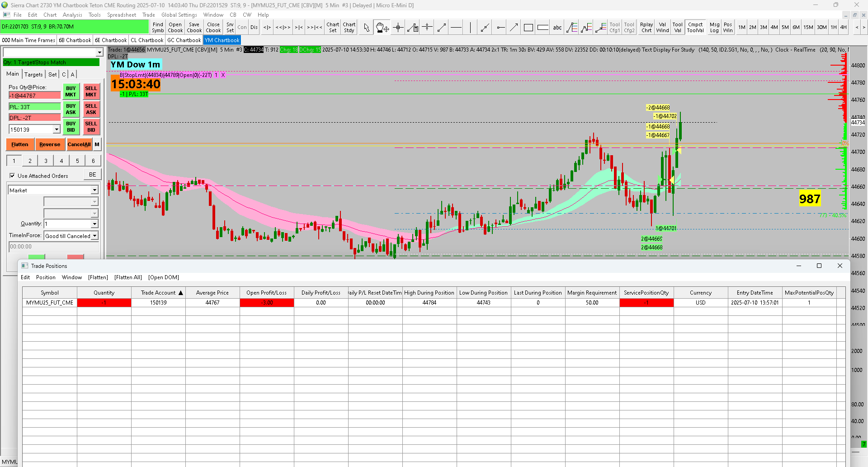Click the BUY MKT button
Viewport: 868px width, 467px height.
point(71,91)
